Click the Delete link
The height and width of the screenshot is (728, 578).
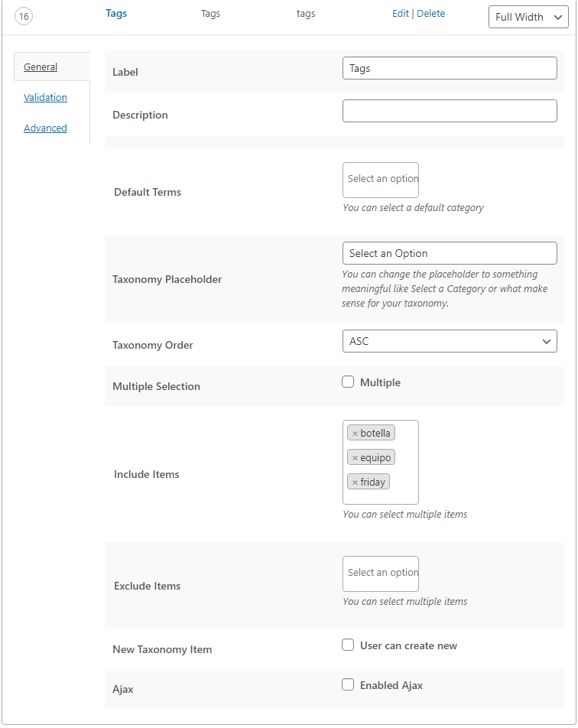[x=431, y=14]
